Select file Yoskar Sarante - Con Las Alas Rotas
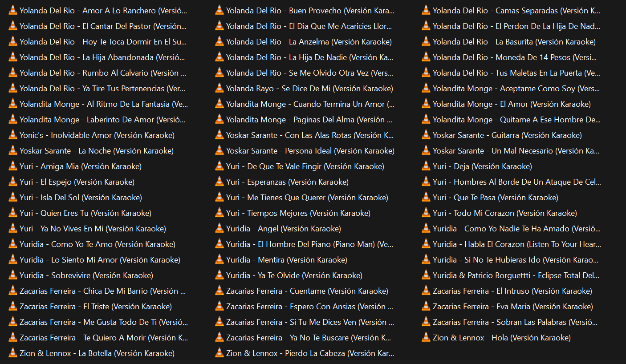 click(x=305, y=135)
